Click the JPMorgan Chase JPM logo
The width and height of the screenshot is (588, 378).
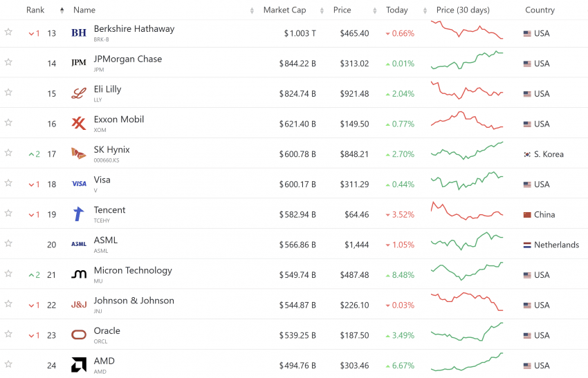click(x=79, y=63)
